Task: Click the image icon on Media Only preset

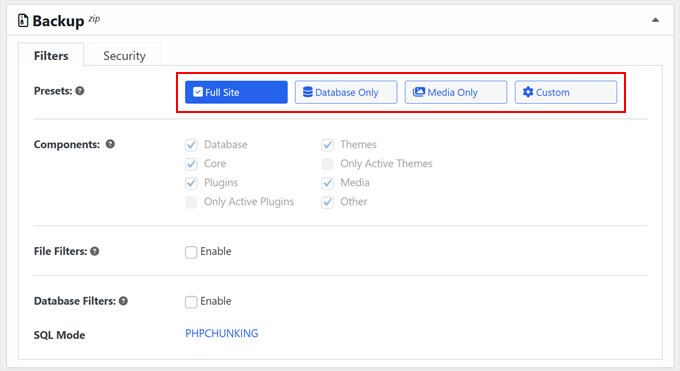Action: point(418,92)
